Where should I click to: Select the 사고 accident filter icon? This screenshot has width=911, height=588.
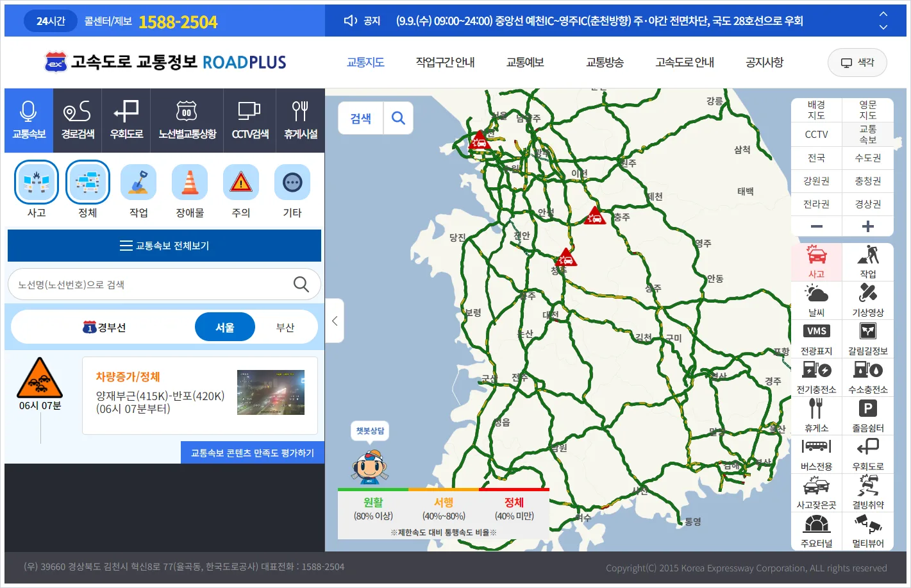(x=37, y=182)
